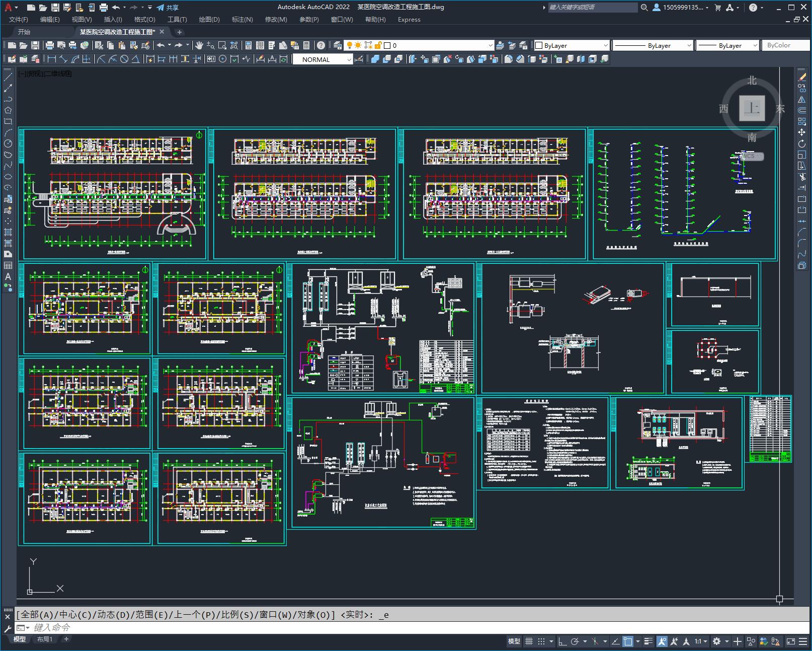Click the Share (共享) button
The width and height of the screenshot is (812, 651).
[x=168, y=8]
